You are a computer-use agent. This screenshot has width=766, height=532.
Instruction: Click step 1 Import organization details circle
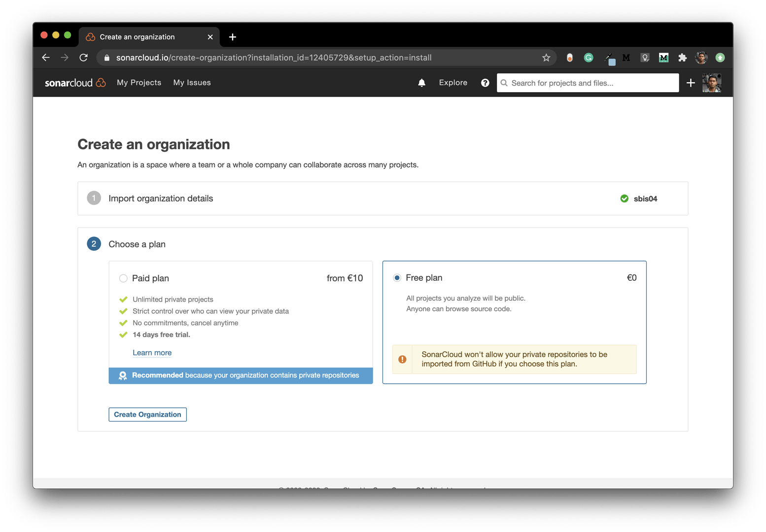point(94,198)
